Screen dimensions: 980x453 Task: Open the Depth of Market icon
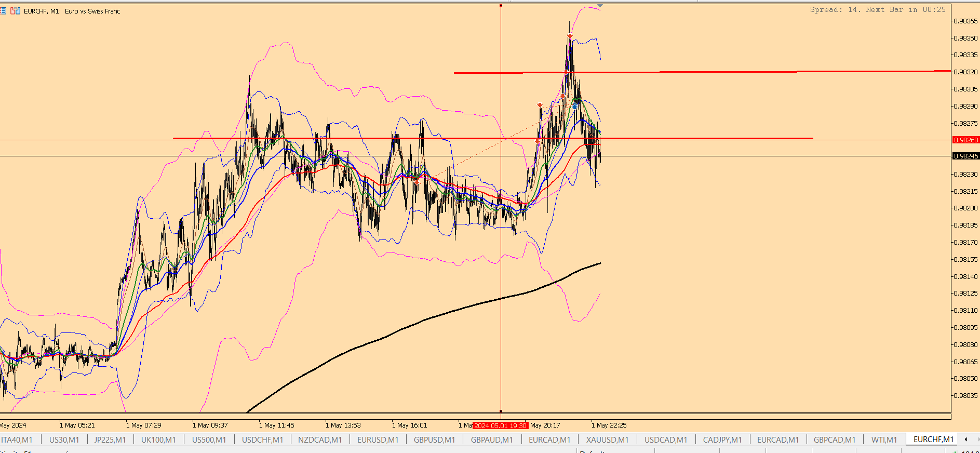(x=3, y=11)
